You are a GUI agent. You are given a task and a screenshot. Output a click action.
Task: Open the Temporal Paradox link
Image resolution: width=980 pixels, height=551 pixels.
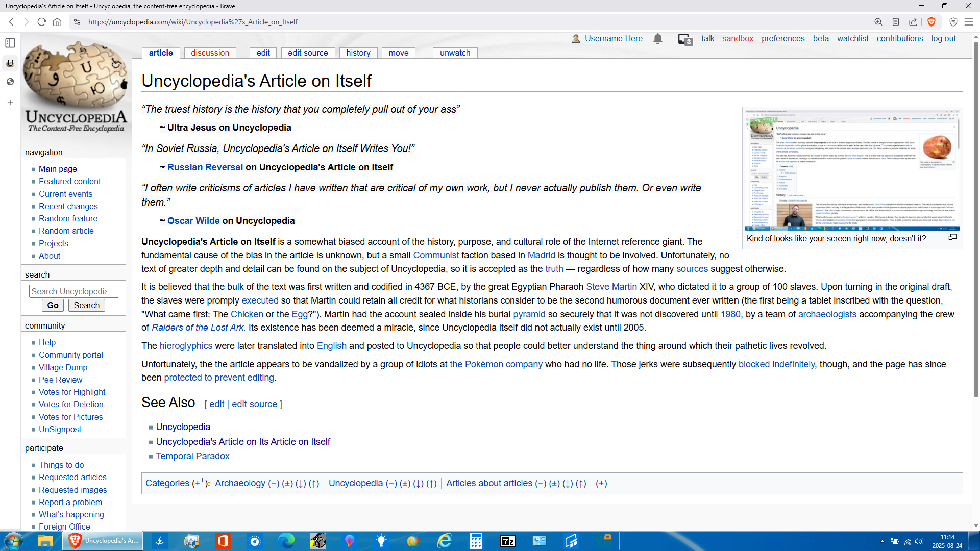192,456
